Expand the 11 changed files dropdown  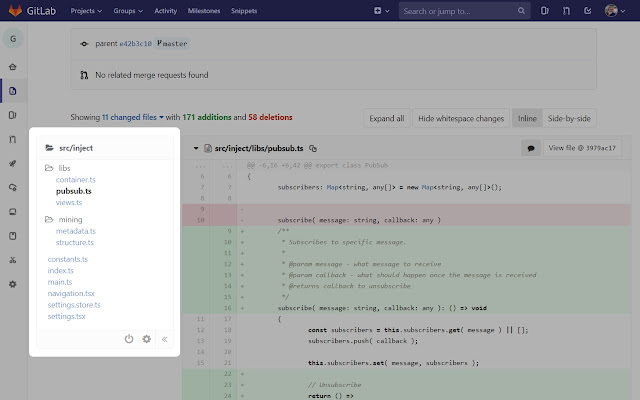(x=133, y=117)
